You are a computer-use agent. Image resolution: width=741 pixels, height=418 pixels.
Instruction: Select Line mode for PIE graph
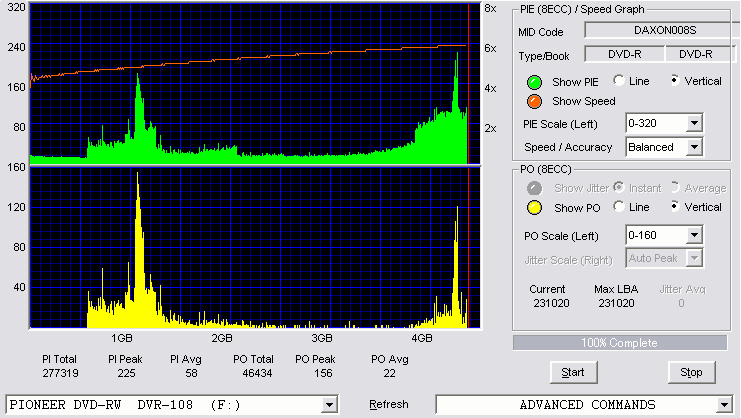(x=619, y=81)
